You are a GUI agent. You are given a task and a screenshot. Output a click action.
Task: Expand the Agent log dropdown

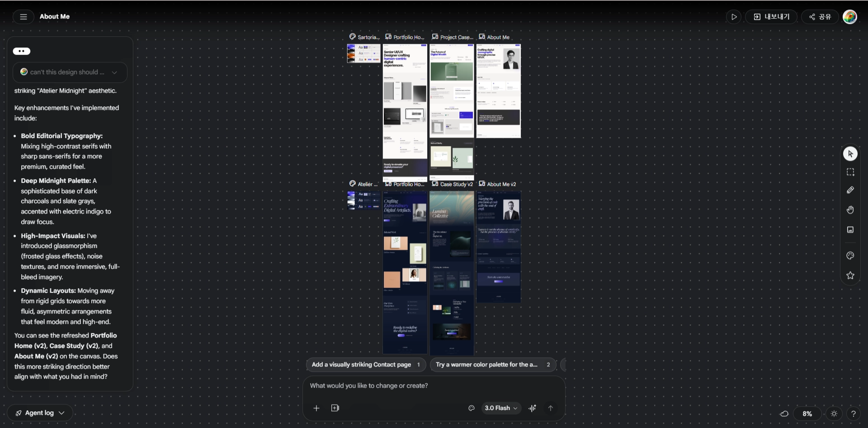[x=40, y=413]
